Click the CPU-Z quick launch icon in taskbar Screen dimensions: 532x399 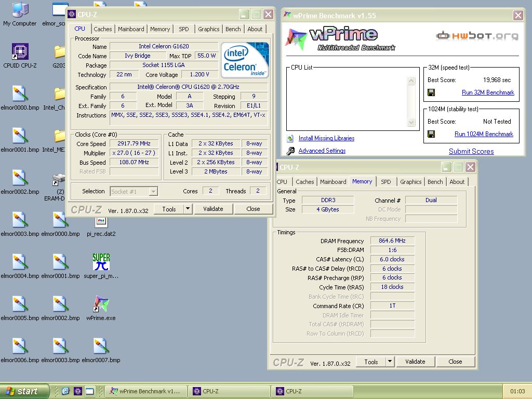point(78,391)
